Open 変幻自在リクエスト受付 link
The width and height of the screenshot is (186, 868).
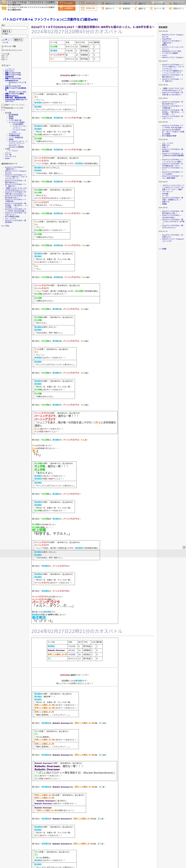17,92
